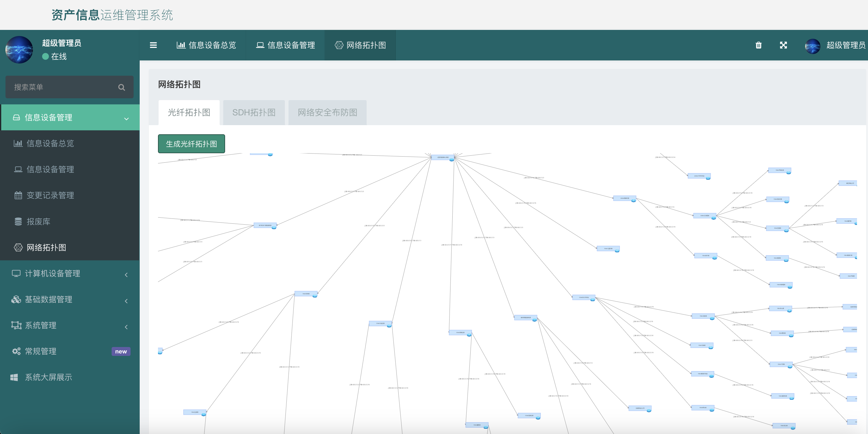Viewport: 868px width, 434px height.
Task: Open the 超级管理员 user menu at top right
Action: pyautogui.click(x=835, y=45)
